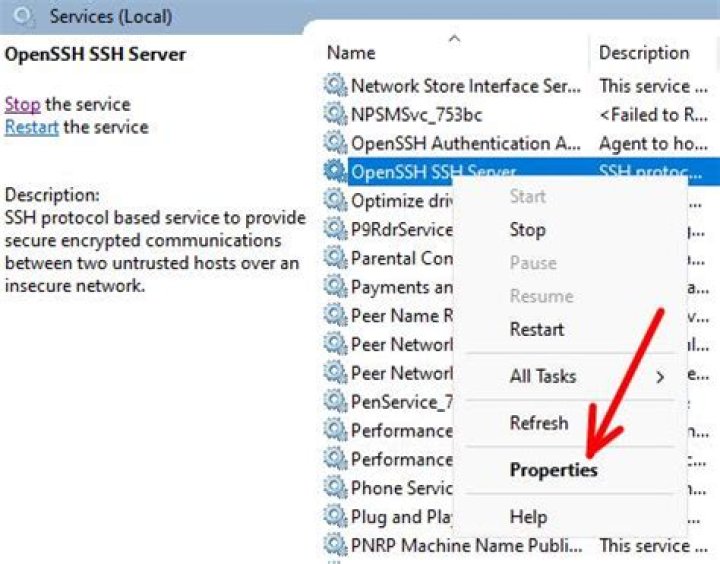Screen dimensions: 720x564
Task: Click the Description column header
Action: coord(644,53)
